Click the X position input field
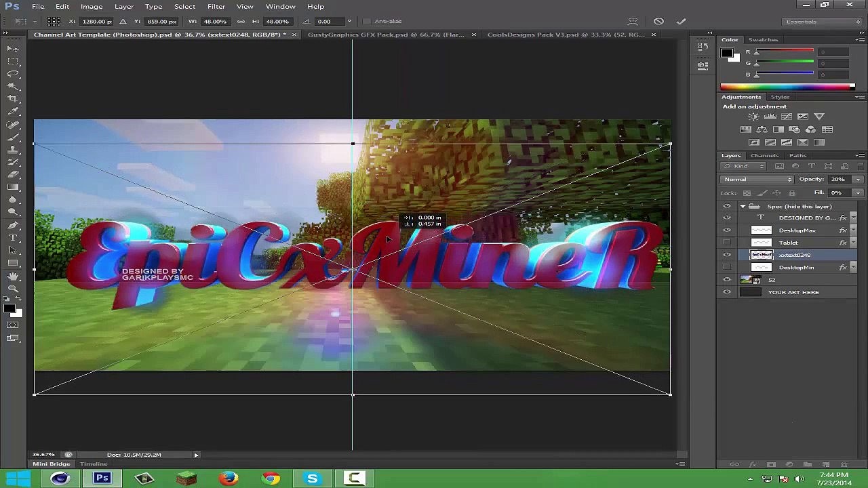This screenshot has width=868, height=488. point(96,22)
